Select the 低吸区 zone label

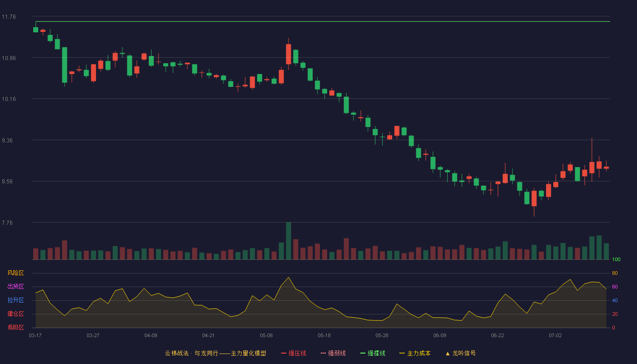tap(15, 327)
